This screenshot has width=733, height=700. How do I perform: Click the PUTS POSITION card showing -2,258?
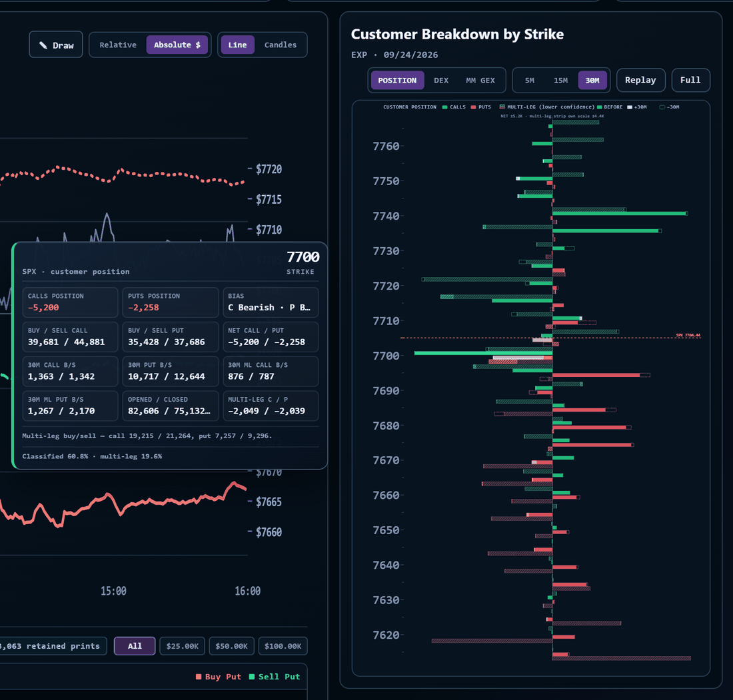pyautogui.click(x=170, y=302)
